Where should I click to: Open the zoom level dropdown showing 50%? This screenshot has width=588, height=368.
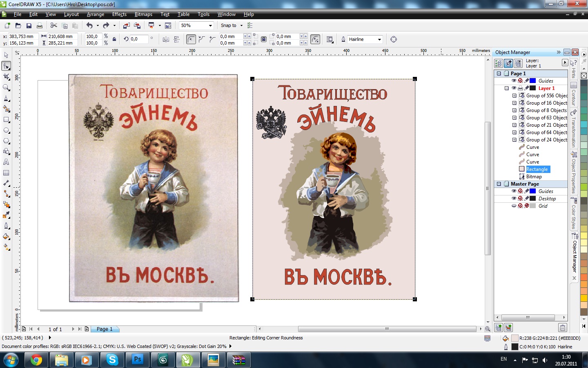click(x=211, y=25)
